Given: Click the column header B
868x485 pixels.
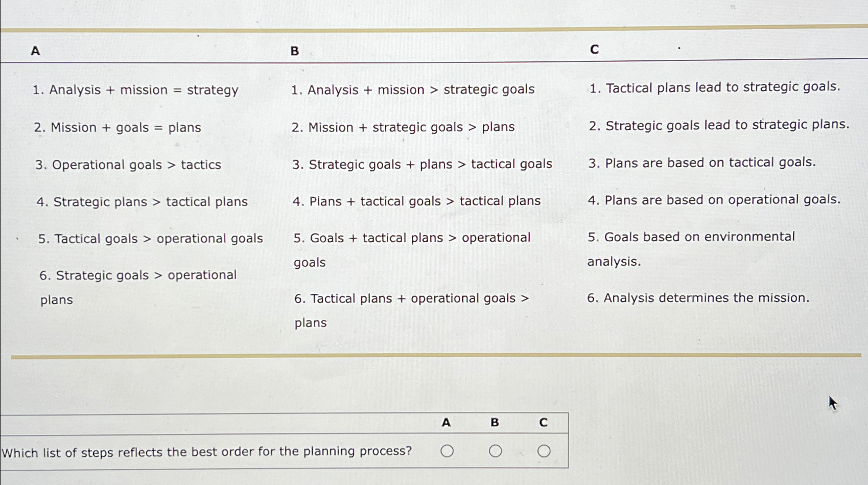Looking at the screenshot, I should (294, 51).
